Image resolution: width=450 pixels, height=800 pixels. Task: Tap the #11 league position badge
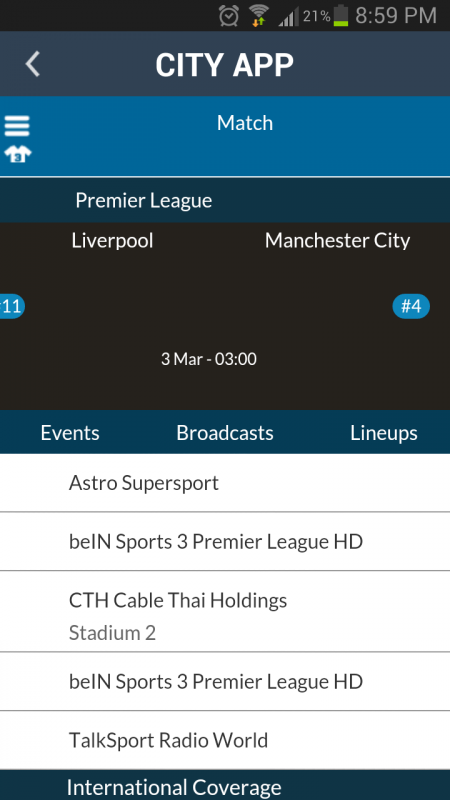[11, 307]
